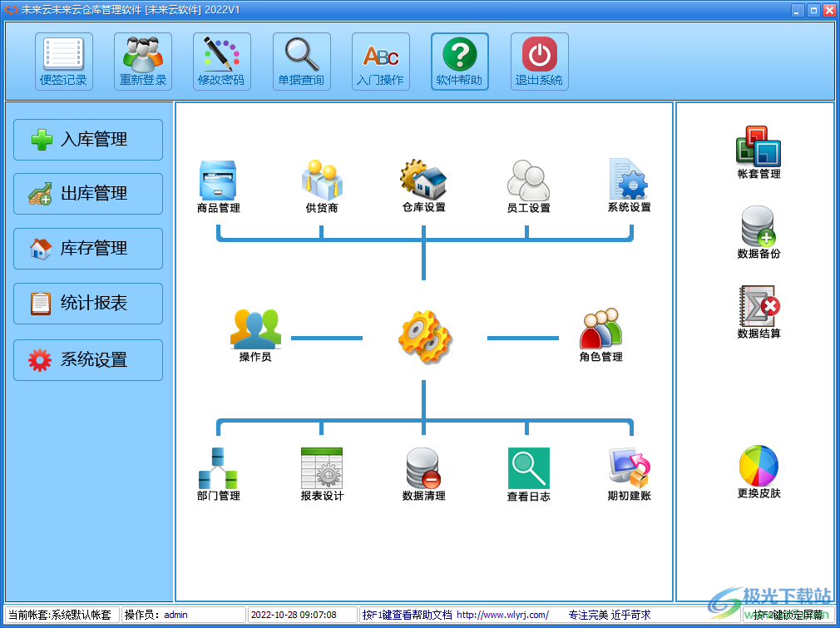Open 单据查询 document search
Image resolution: width=840 pixels, height=628 pixels.
coord(302,61)
